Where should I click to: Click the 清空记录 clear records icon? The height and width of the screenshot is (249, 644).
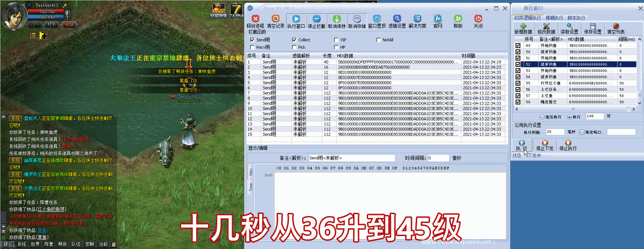275,19
